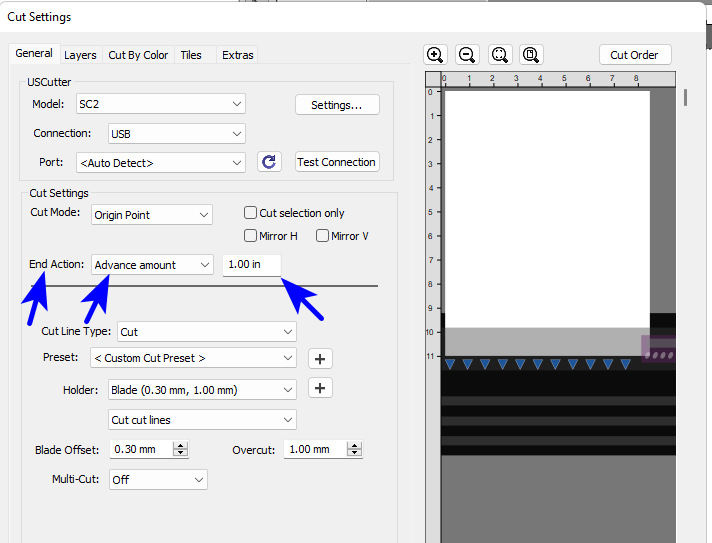Open the Model dropdown showing SC2
Image resolution: width=712 pixels, height=543 pixels.
pos(161,104)
